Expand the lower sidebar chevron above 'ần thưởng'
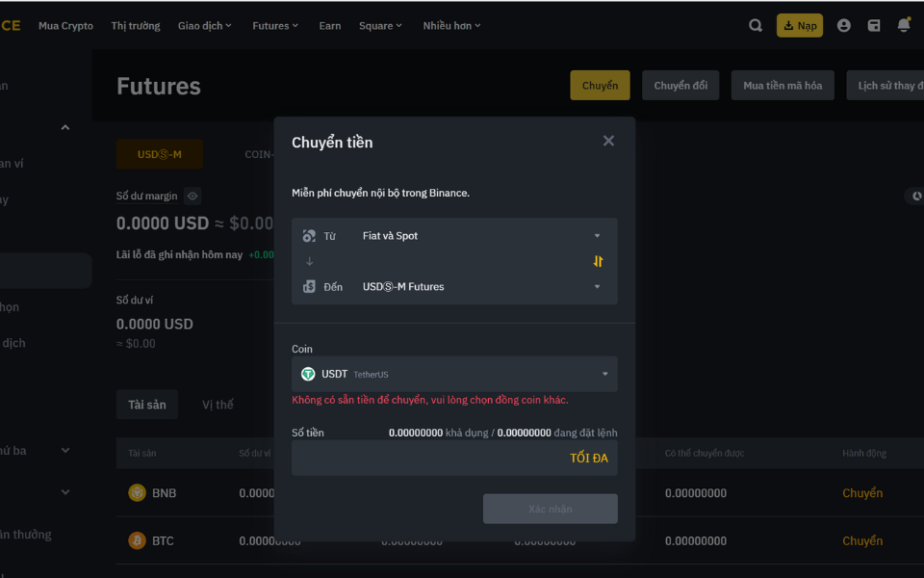The height and width of the screenshot is (578, 924). [x=64, y=492]
